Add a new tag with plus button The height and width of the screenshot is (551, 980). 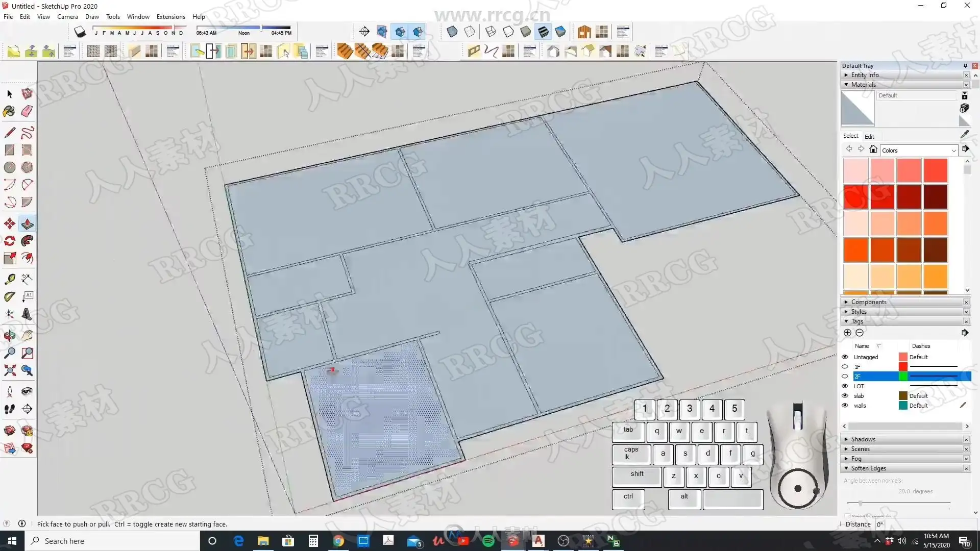[x=847, y=333]
